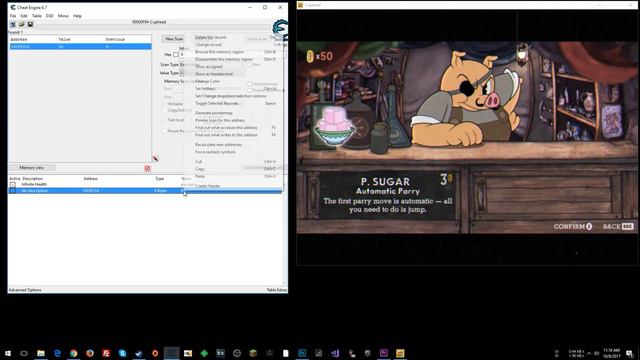This screenshot has width=640, height=360.
Task: Click the New Scan button
Action: [174, 39]
